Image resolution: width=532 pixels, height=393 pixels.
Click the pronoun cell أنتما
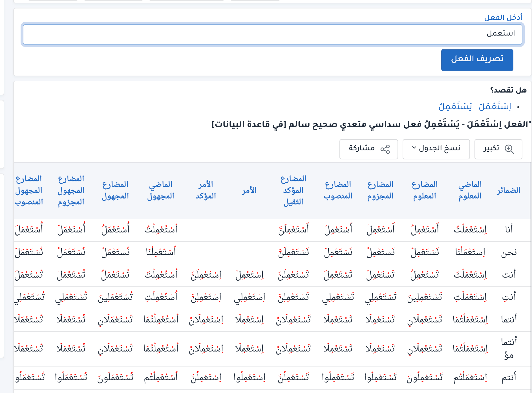[x=509, y=319]
